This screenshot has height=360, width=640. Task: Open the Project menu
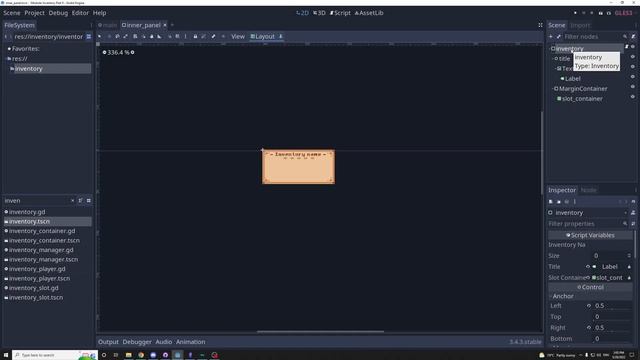[34, 13]
